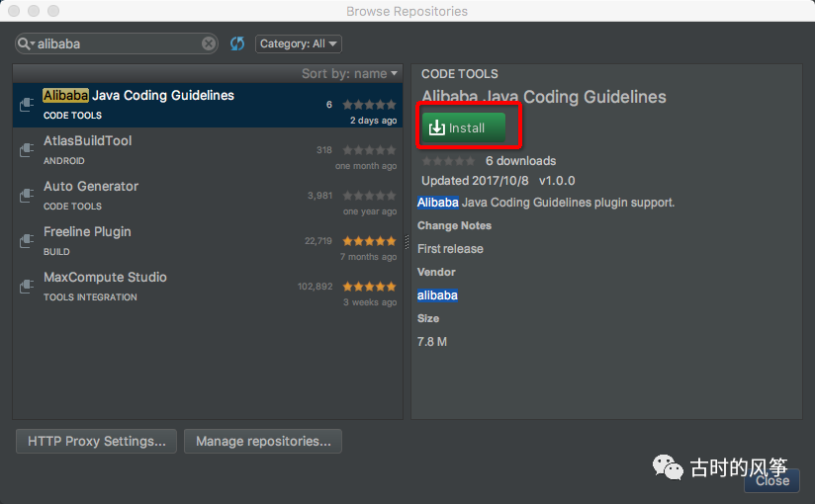The width and height of the screenshot is (815, 504).
Task: Select the MaxCompute Studio plugin row
Action: [208, 287]
